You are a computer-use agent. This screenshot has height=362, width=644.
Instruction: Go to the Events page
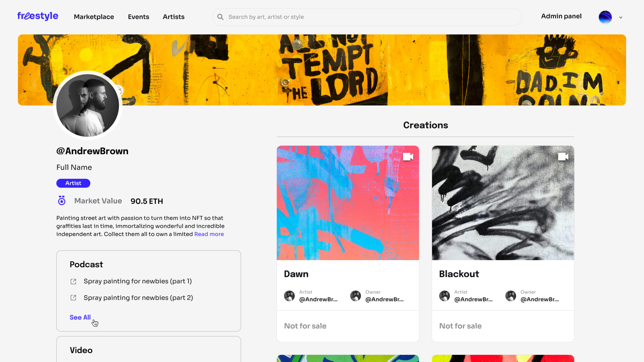point(139,17)
